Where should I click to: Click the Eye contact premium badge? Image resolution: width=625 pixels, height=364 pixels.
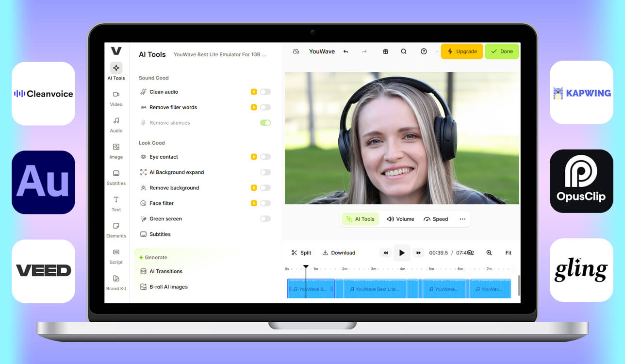tap(254, 157)
